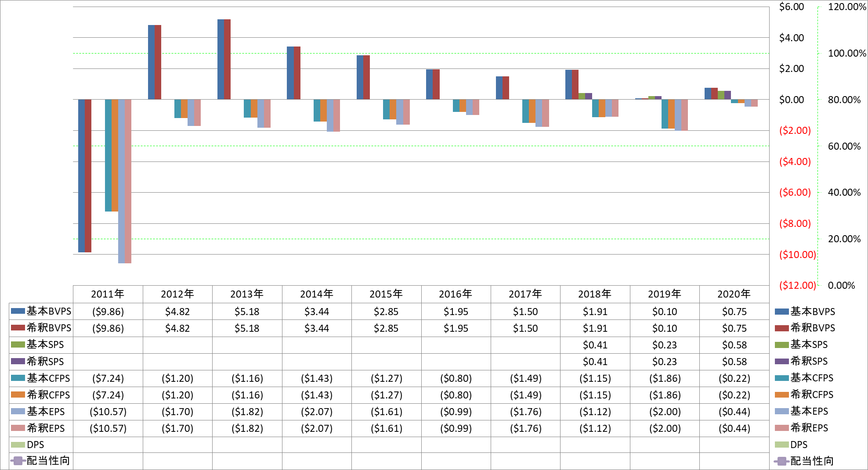Click the 2020年 希釈SPS value $0.58
868x470 pixels.
[734, 362]
